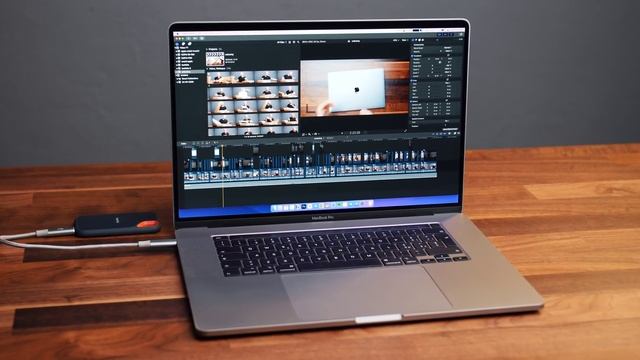Open the Titles and Generators sidebar icon
This screenshot has width=640, height=360.
(189, 44)
